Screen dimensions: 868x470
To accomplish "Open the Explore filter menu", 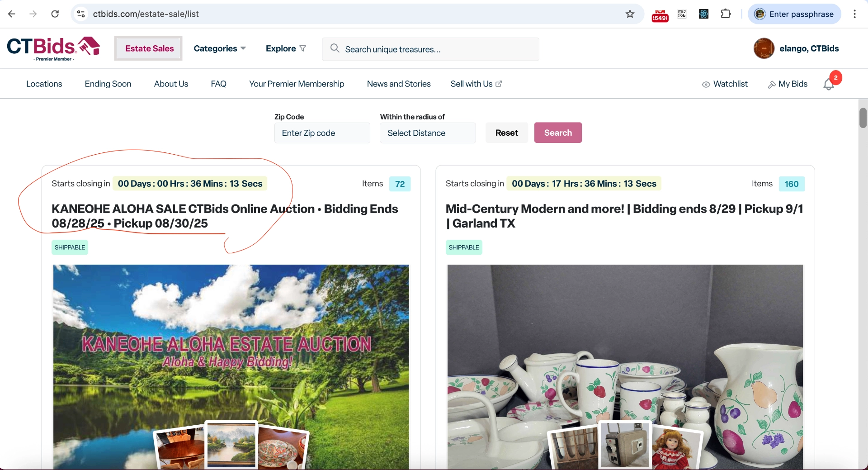I will coord(285,48).
